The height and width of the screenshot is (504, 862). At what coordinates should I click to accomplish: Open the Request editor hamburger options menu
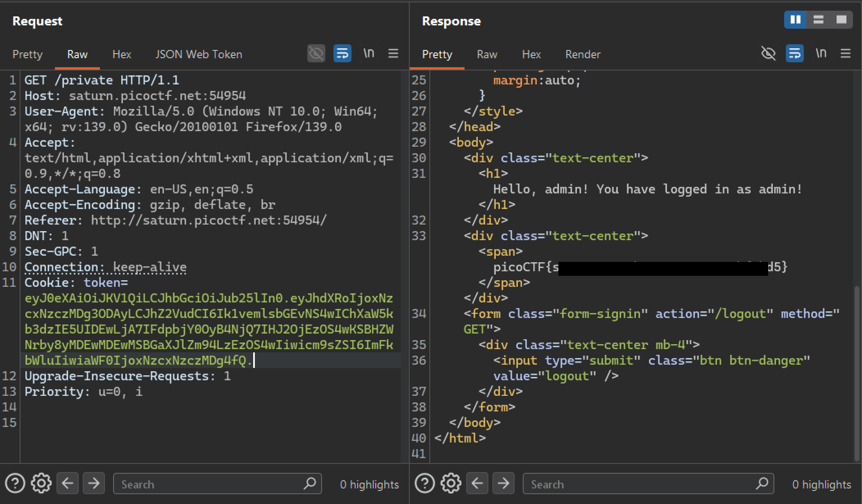(393, 54)
